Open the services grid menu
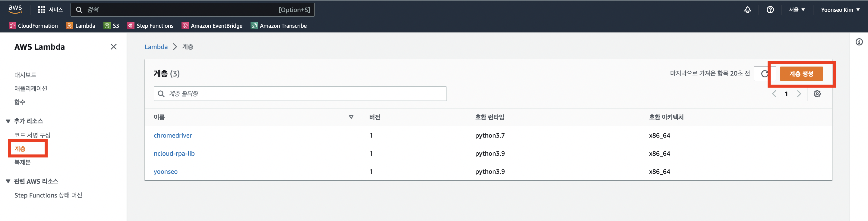 41,10
